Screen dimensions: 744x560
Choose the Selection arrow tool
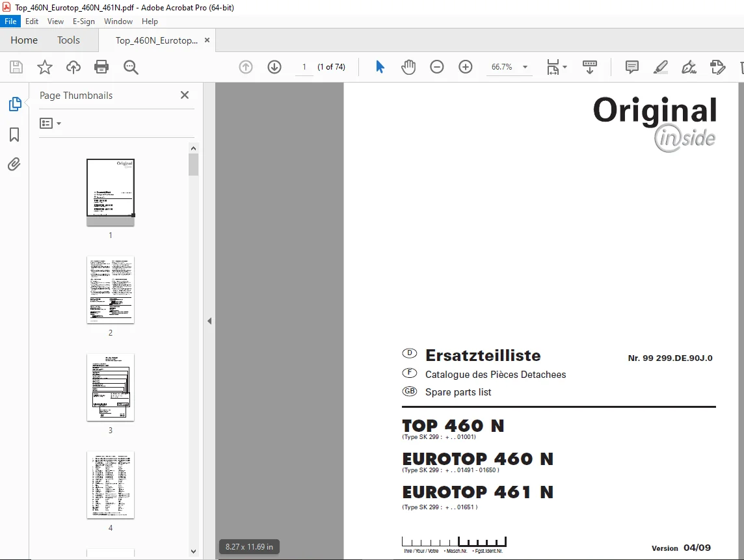(x=380, y=67)
